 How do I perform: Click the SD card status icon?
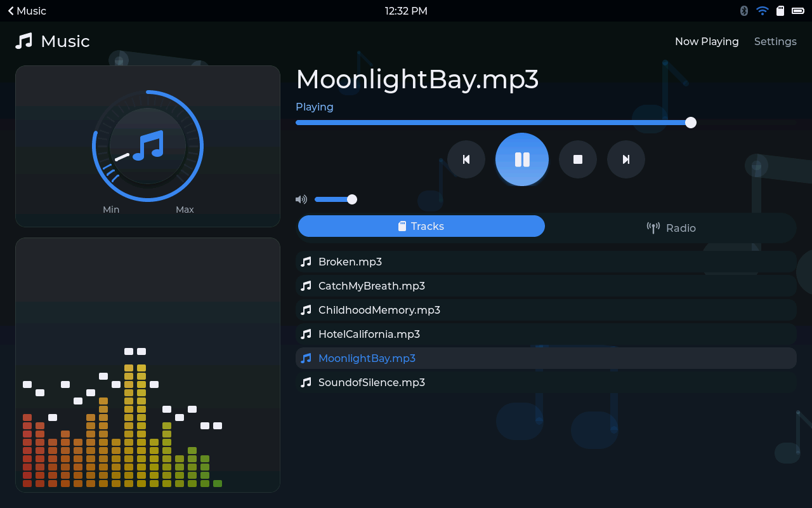point(781,11)
